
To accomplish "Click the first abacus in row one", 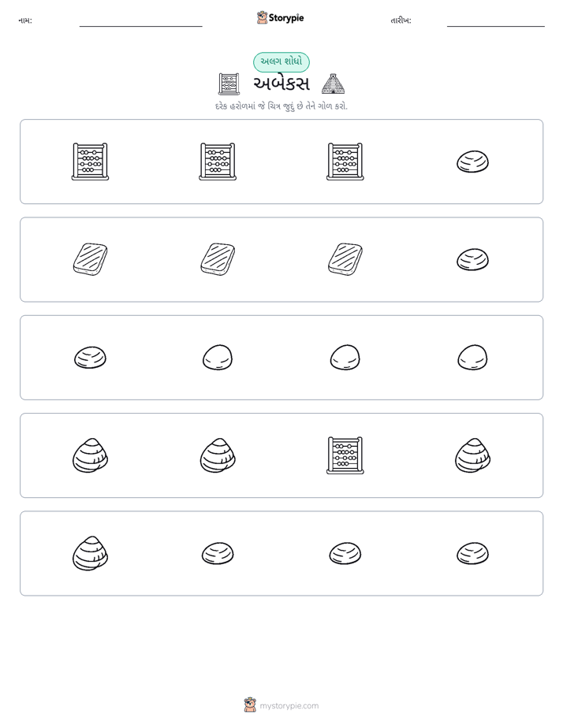I will tap(90, 162).
